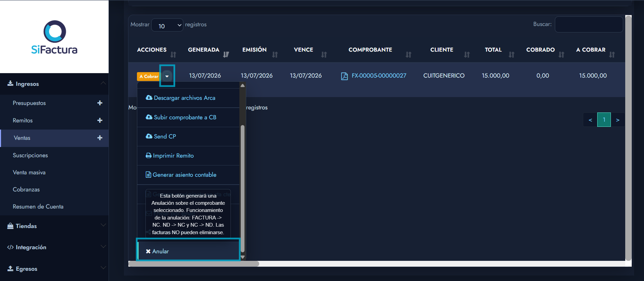Click cloud icon of Descargar archivos Arca
The image size is (644, 281).
coord(149,97)
